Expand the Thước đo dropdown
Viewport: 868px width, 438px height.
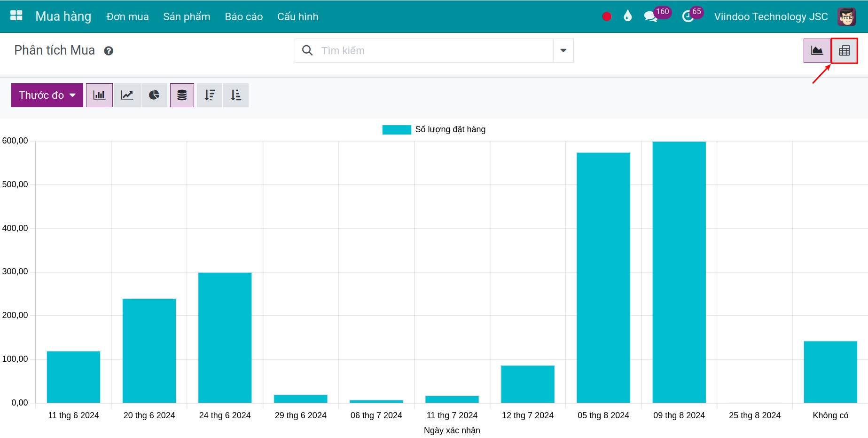pyautogui.click(x=47, y=95)
